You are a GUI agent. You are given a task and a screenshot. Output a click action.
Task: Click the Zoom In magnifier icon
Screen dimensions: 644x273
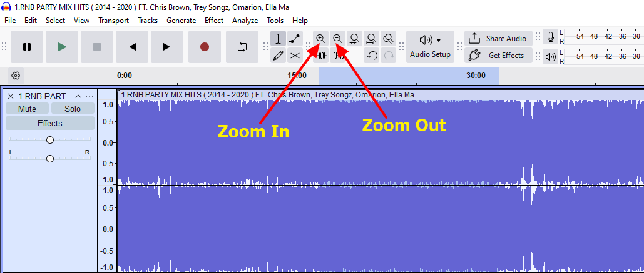(321, 39)
